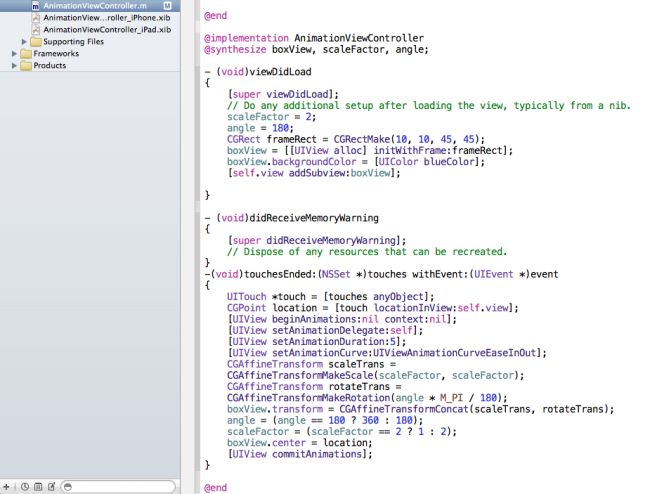Click the scaleFactor = 2; line
The height and width of the screenshot is (494, 650).
click(x=272, y=117)
